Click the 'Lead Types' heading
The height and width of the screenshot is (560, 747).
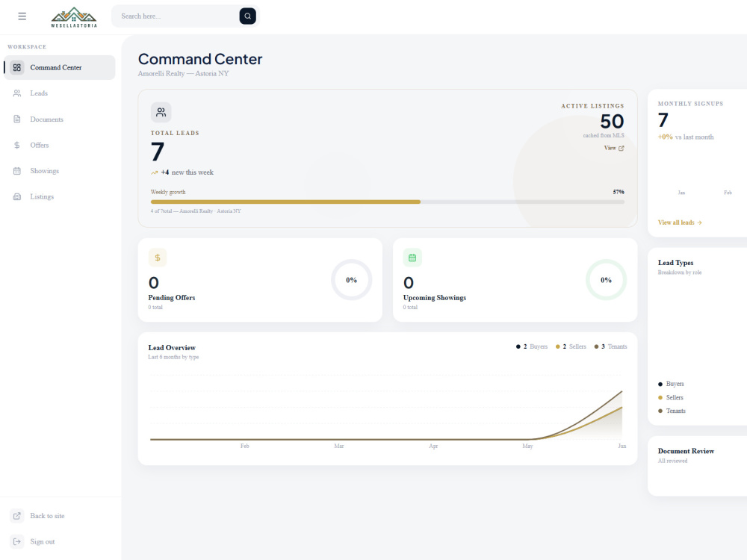(x=675, y=263)
